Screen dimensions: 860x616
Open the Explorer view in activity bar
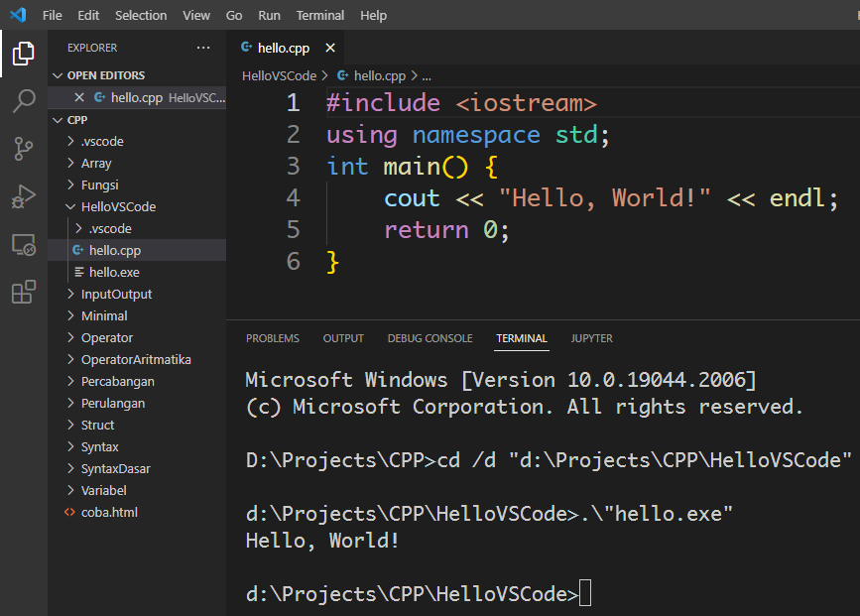[23, 54]
